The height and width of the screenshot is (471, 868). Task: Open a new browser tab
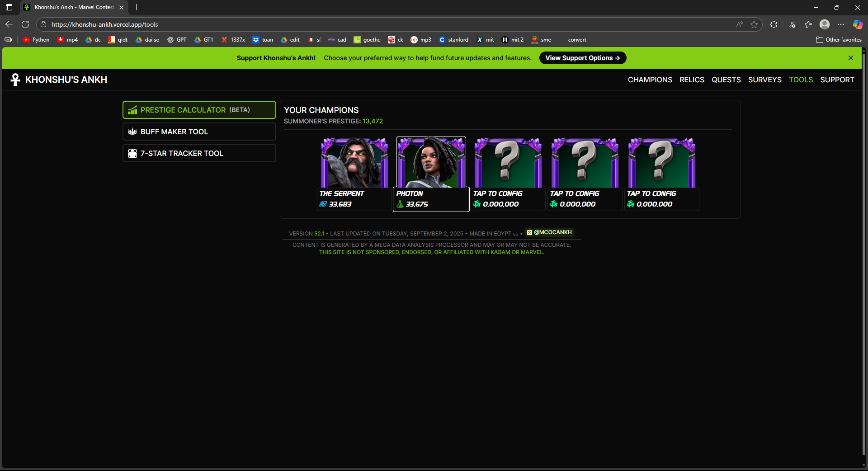(x=136, y=7)
